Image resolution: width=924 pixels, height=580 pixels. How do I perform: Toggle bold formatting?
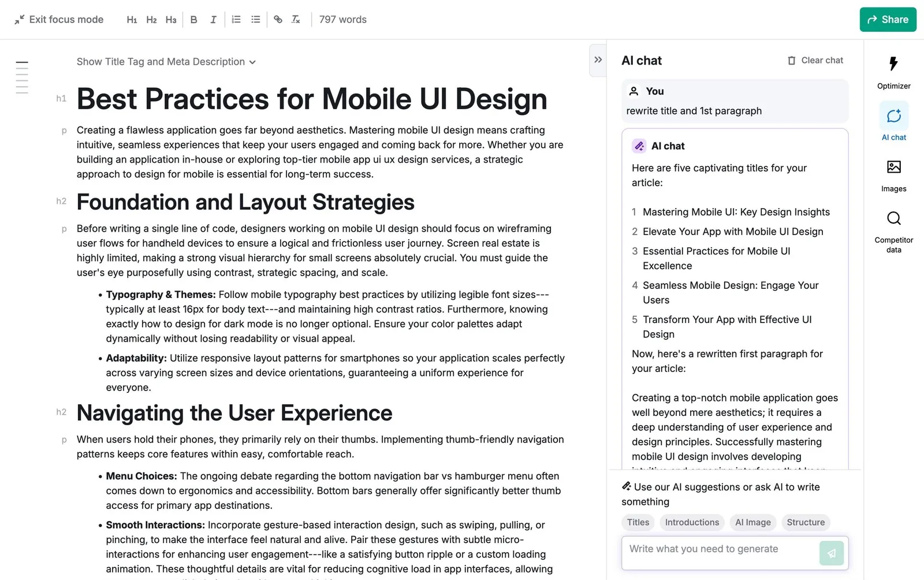(x=194, y=20)
